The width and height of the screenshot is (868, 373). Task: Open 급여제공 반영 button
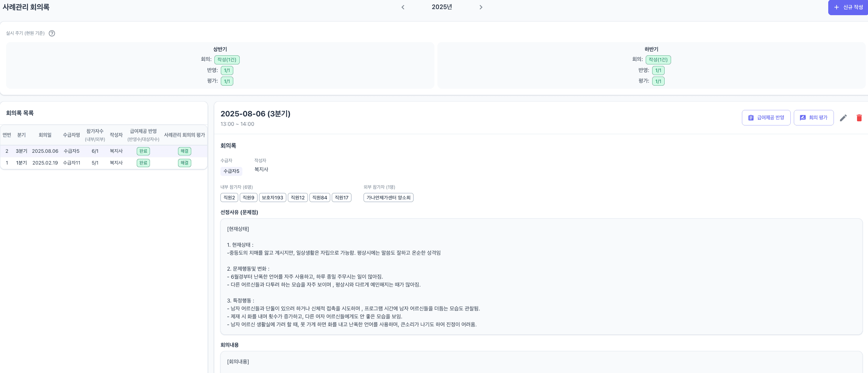point(766,118)
